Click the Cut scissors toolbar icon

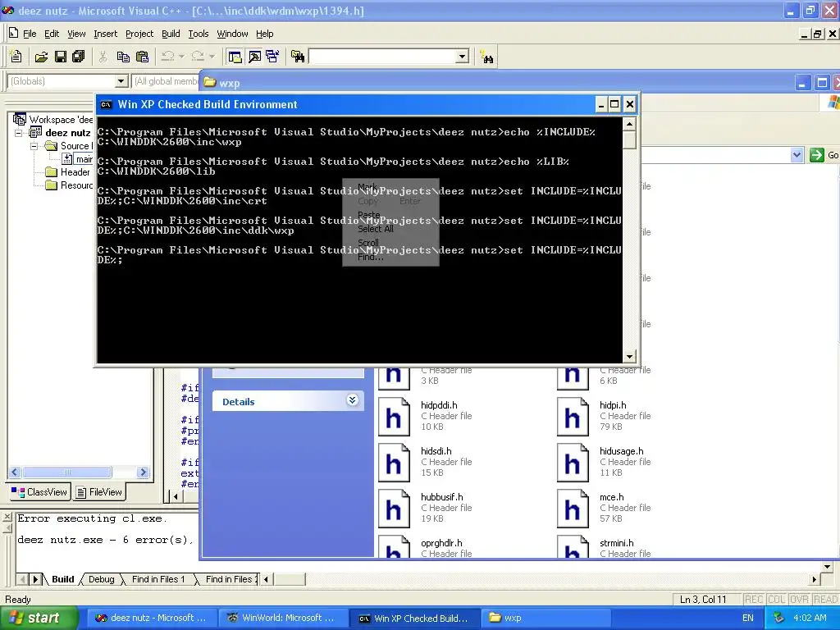point(103,57)
